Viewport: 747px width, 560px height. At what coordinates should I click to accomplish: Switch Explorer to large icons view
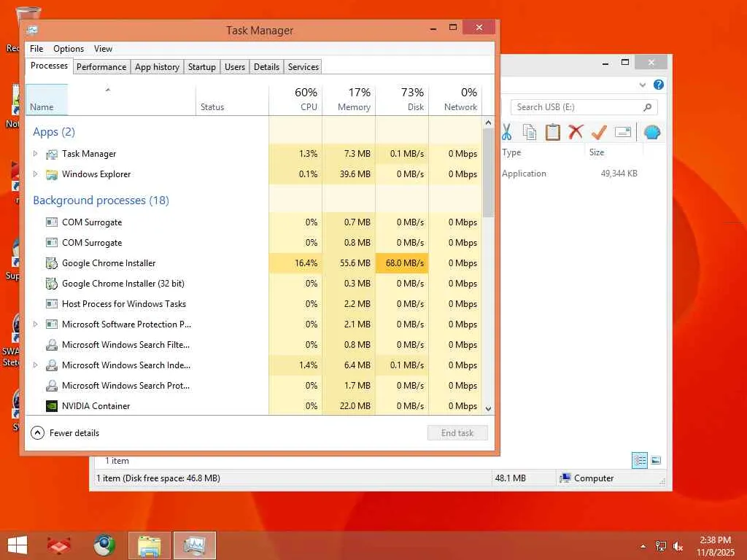click(656, 460)
